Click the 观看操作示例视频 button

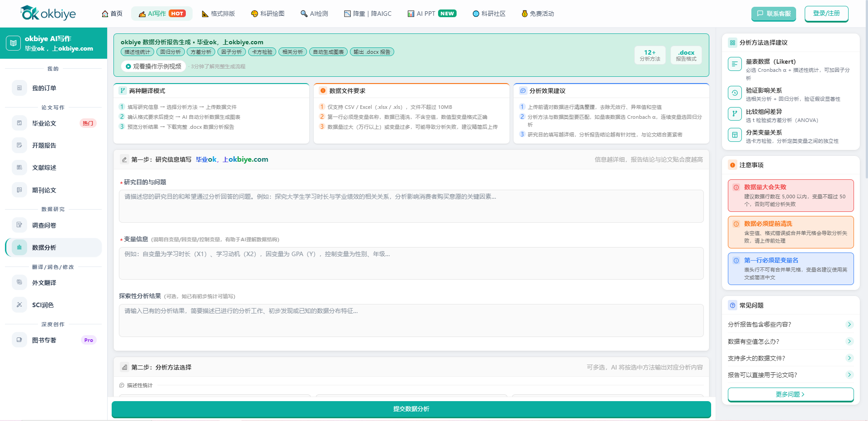tap(153, 66)
